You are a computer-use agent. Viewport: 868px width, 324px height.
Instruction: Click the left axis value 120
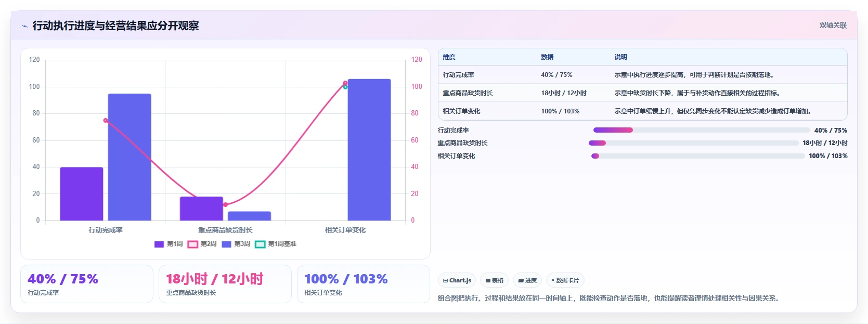point(34,60)
